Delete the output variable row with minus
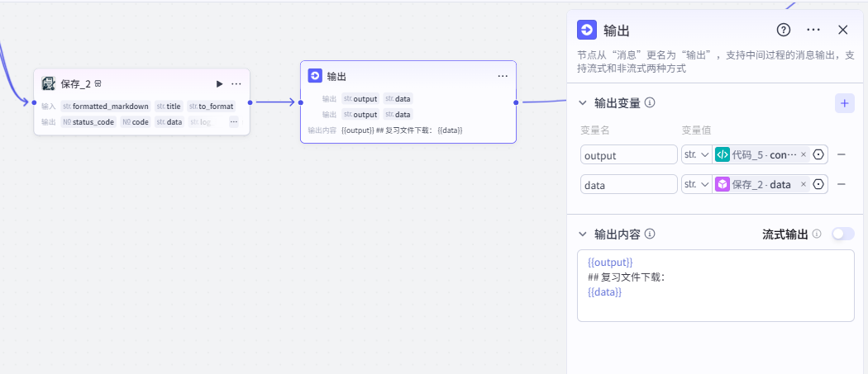The image size is (868, 374). (x=842, y=155)
